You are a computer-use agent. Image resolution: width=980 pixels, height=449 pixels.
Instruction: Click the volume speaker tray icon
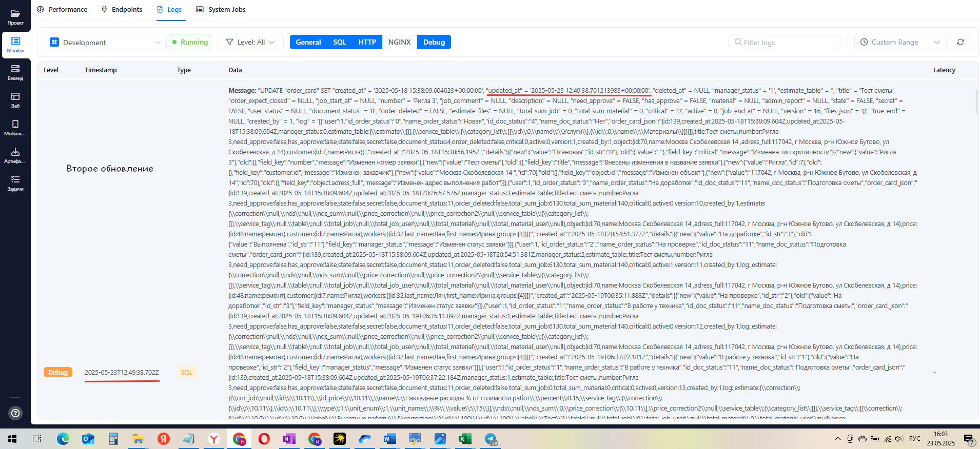(899, 439)
